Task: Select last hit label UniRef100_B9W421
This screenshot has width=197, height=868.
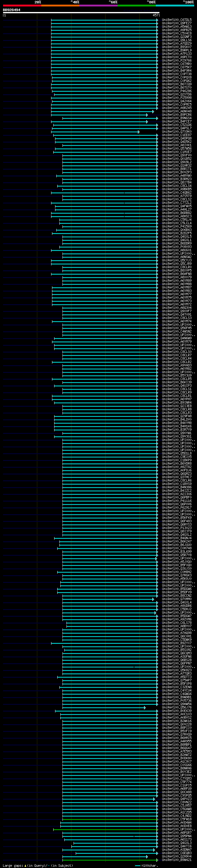Action: tap(176, 860)
